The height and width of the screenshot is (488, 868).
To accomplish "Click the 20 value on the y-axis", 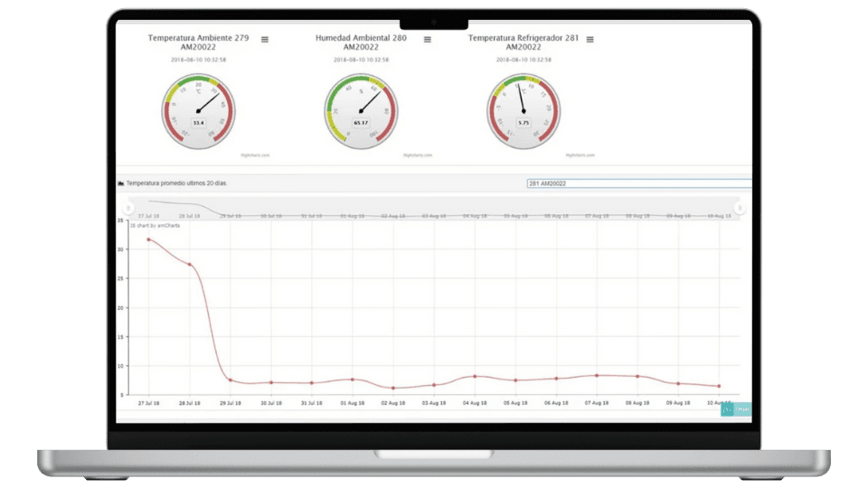I will click(120, 307).
